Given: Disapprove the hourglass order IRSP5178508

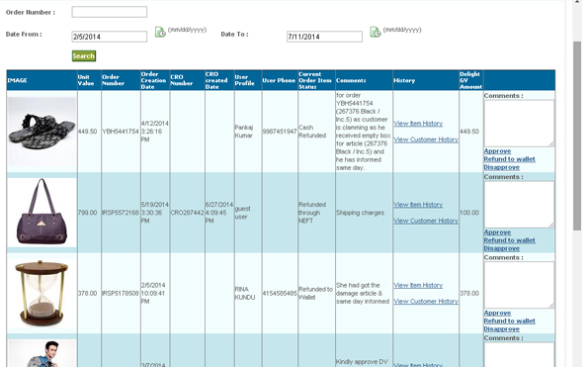Looking at the screenshot, I should [501, 329].
